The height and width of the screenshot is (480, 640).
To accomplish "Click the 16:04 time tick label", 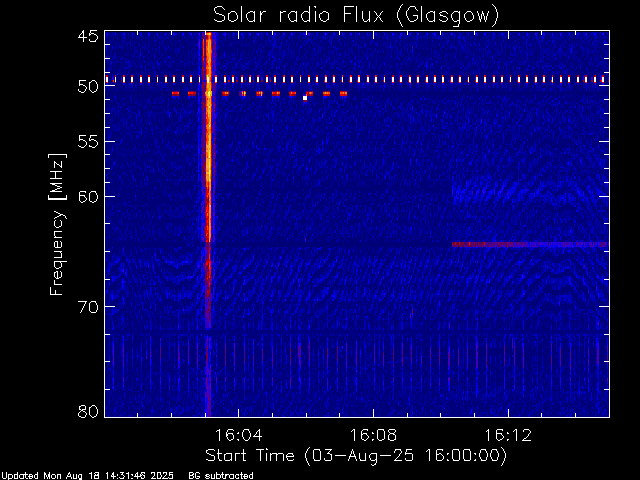I will pos(238,435).
